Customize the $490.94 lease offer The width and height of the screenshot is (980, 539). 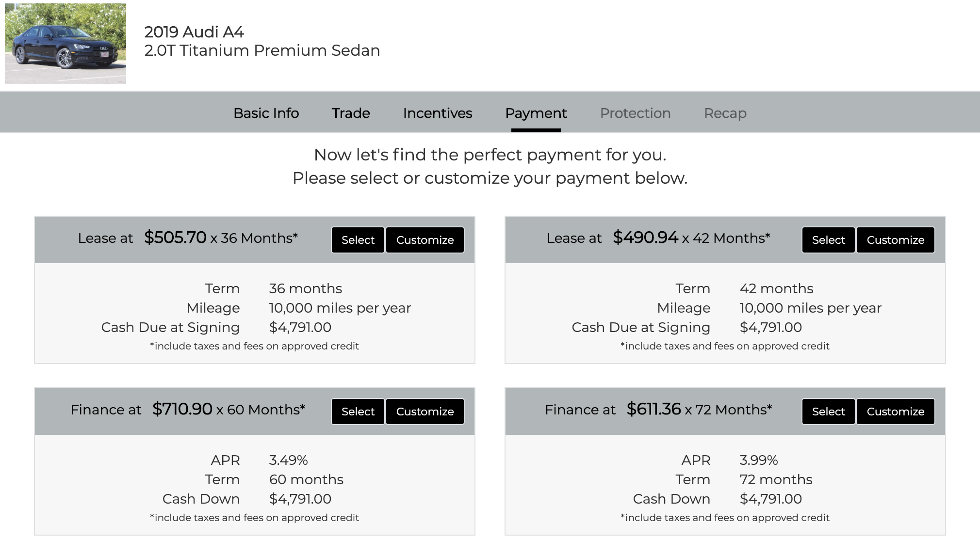click(896, 240)
